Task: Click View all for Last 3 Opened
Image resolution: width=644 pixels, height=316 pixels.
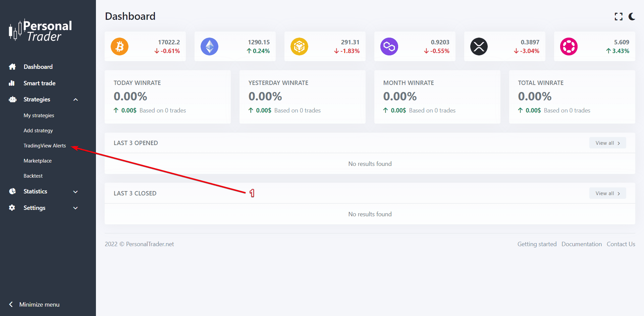Action: [607, 143]
